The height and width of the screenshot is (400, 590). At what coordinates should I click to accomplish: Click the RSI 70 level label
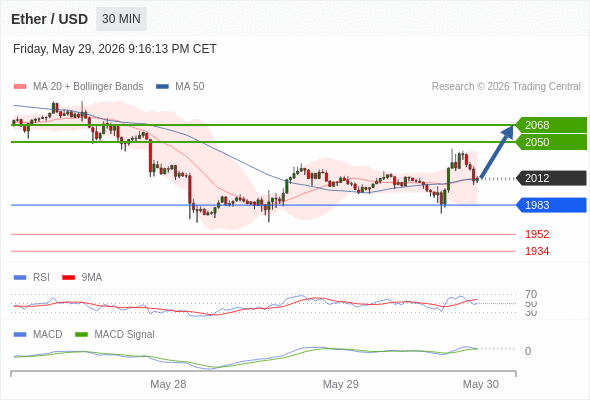coord(531,294)
